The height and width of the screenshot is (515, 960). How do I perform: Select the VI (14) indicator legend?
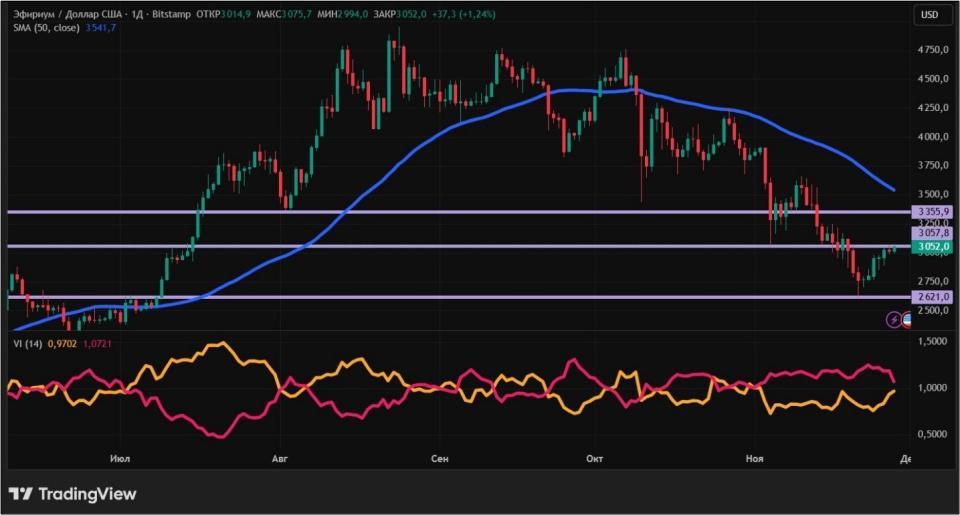pos(25,344)
